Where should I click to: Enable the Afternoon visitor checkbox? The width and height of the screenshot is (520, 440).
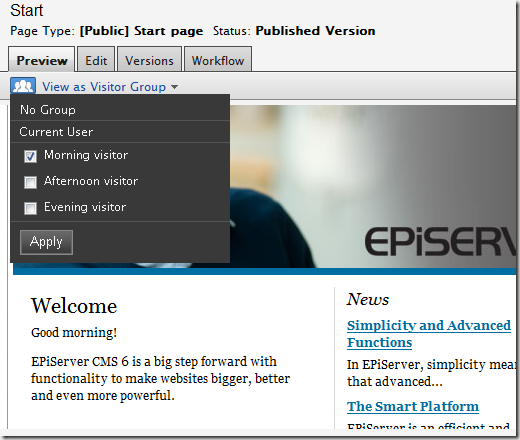pyautogui.click(x=30, y=182)
